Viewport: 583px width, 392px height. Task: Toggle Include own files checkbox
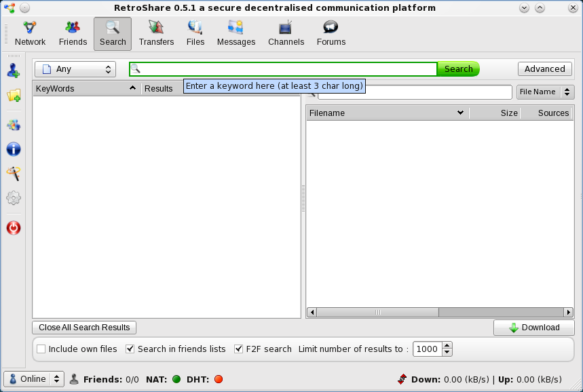pyautogui.click(x=41, y=349)
